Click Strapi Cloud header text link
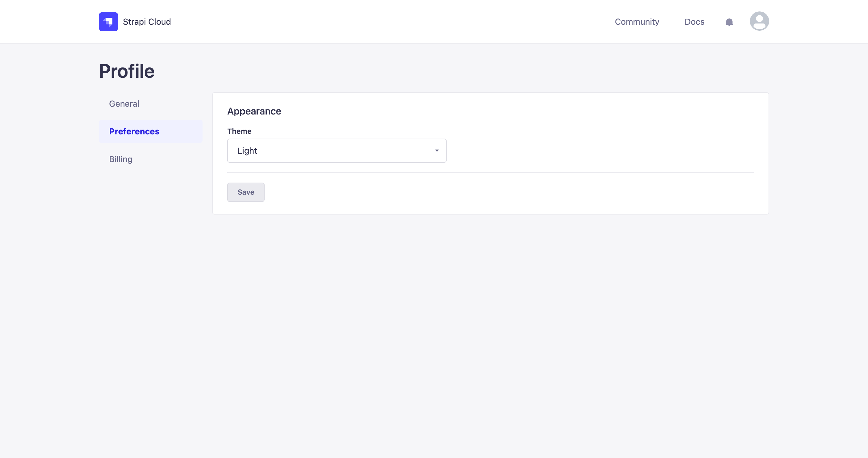Image resolution: width=868 pixels, height=458 pixels. tap(147, 22)
